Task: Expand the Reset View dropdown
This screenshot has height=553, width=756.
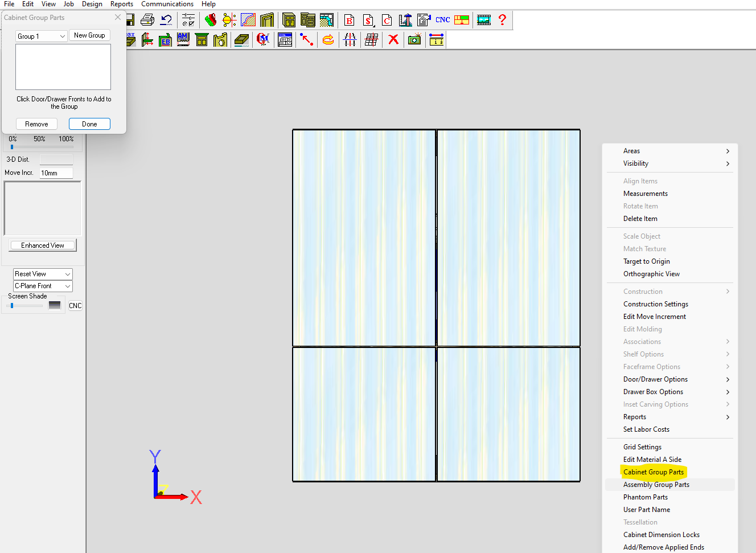Action: (x=43, y=274)
